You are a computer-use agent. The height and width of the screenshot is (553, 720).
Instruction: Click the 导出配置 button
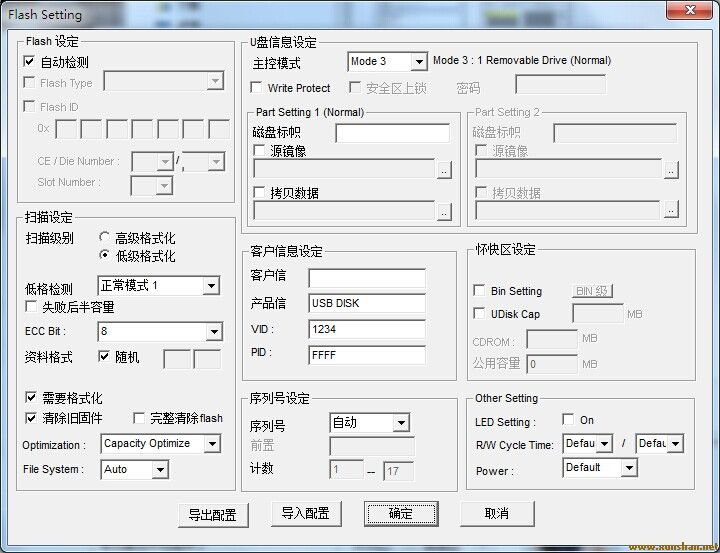tap(213, 514)
